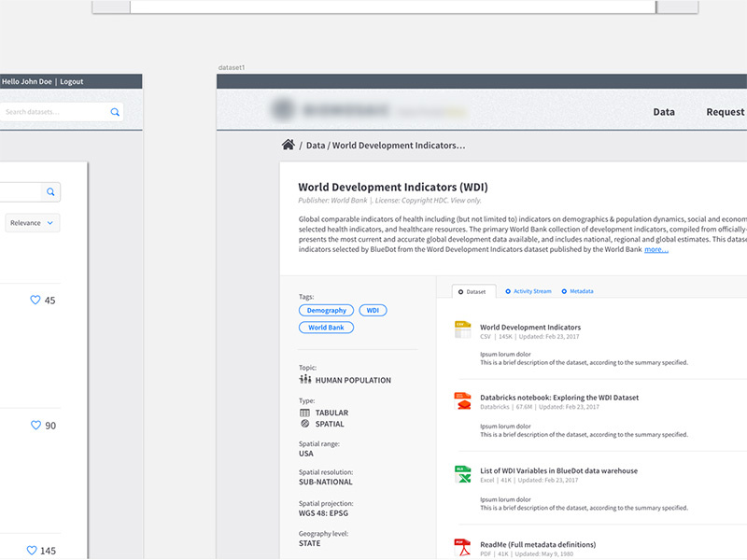
Task: Click the Tabular type grid icon
Action: coord(303,412)
